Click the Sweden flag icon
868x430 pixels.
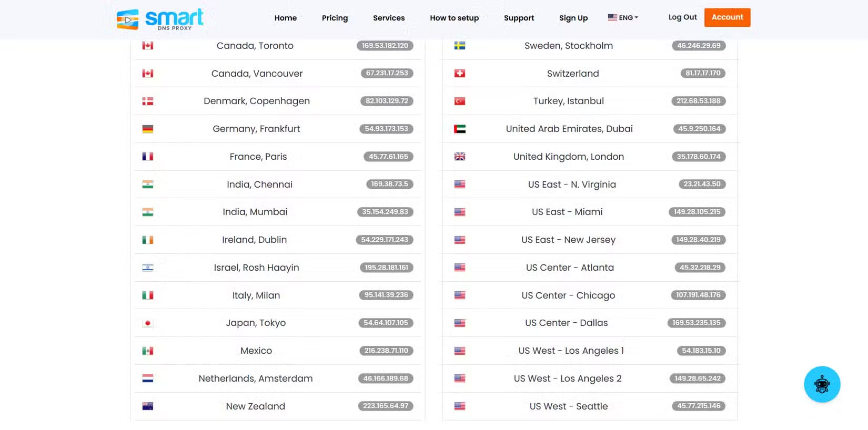pyautogui.click(x=460, y=46)
